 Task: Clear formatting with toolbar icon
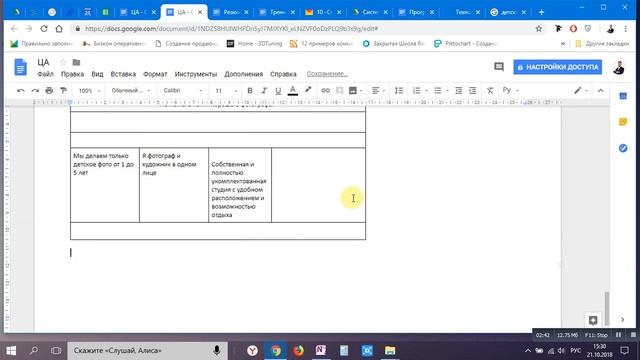point(490,91)
